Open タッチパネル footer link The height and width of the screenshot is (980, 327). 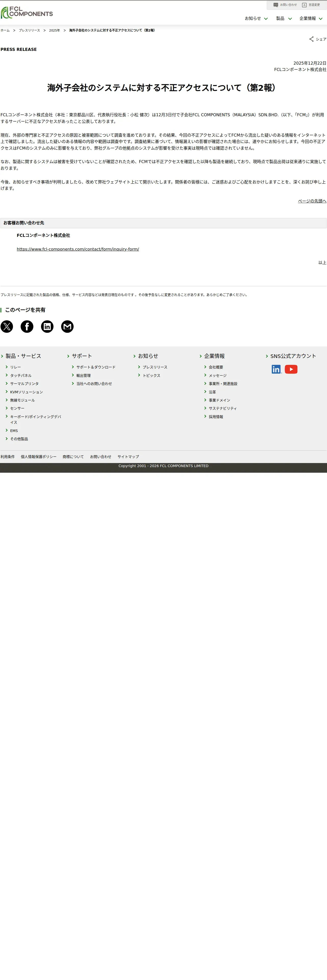click(x=21, y=376)
